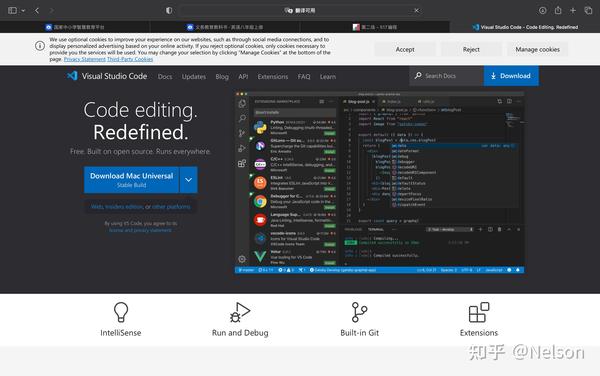Click Download Mac Universal button
Screen dimensions: 600x376
[132, 180]
